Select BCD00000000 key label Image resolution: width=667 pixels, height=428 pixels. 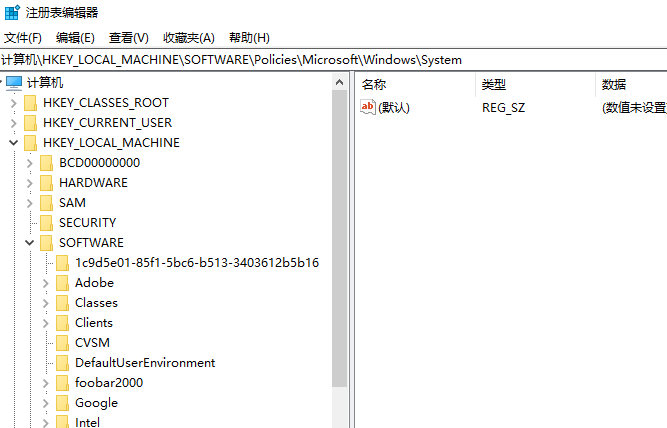click(100, 163)
